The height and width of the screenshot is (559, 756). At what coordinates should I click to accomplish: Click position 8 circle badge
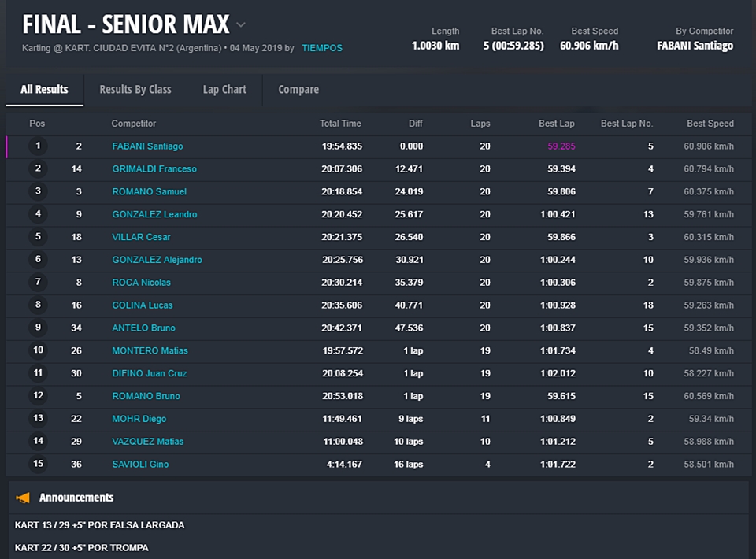point(37,305)
